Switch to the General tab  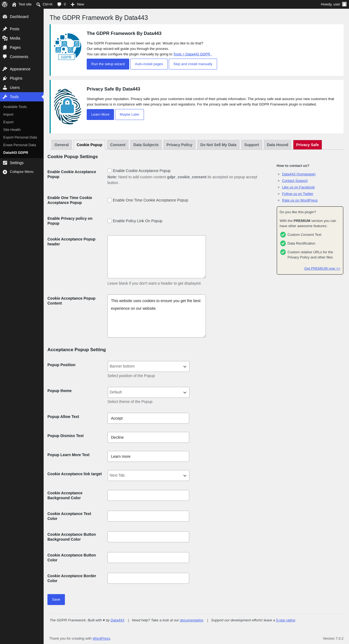(62, 145)
